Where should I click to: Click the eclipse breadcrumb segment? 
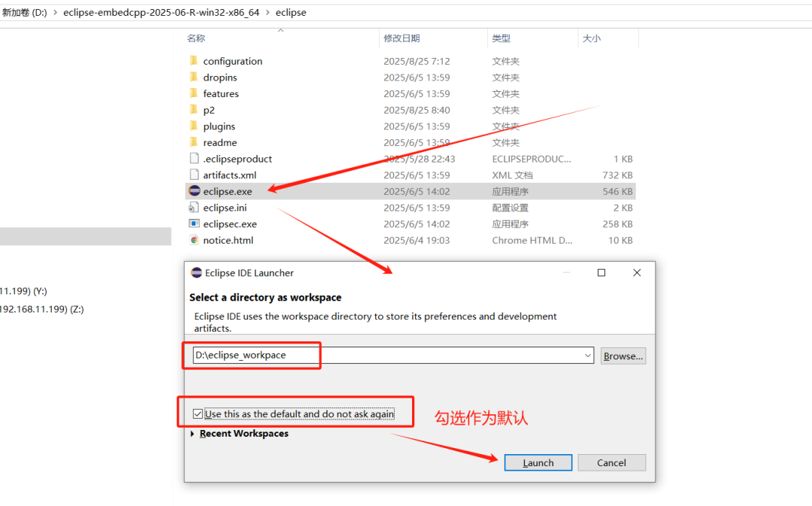tap(290, 13)
